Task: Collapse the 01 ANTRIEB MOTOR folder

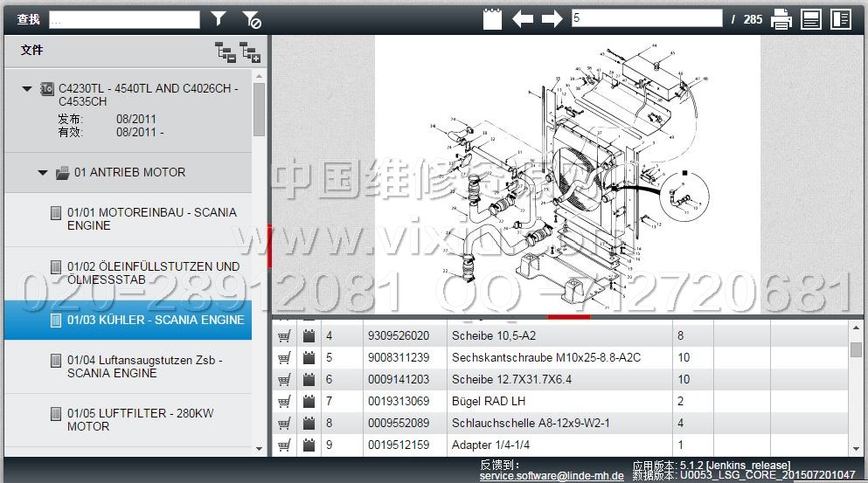Action: pos(43,173)
